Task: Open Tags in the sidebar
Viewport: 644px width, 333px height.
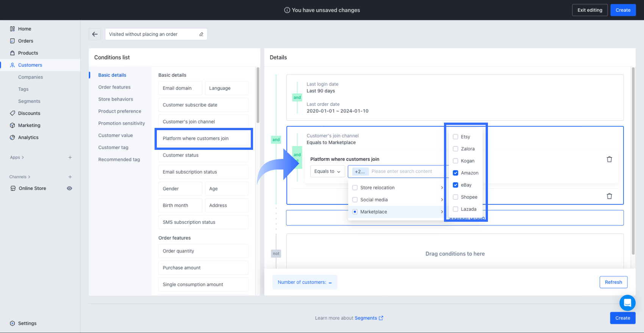Action: [x=23, y=89]
